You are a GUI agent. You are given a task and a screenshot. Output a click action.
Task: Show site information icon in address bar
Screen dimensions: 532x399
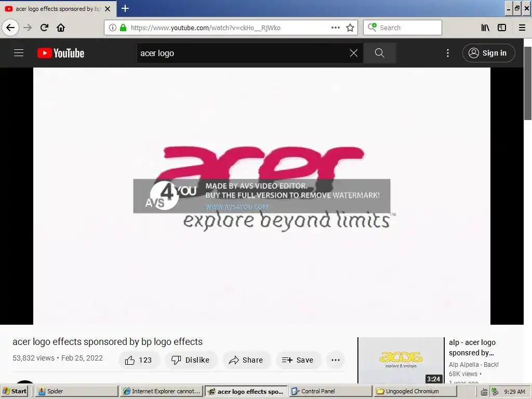[113, 28]
